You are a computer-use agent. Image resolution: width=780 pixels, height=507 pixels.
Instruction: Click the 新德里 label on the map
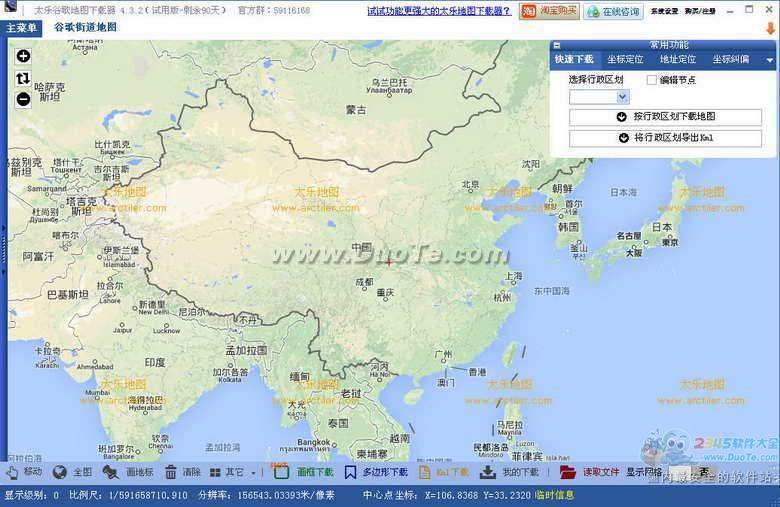(x=152, y=304)
